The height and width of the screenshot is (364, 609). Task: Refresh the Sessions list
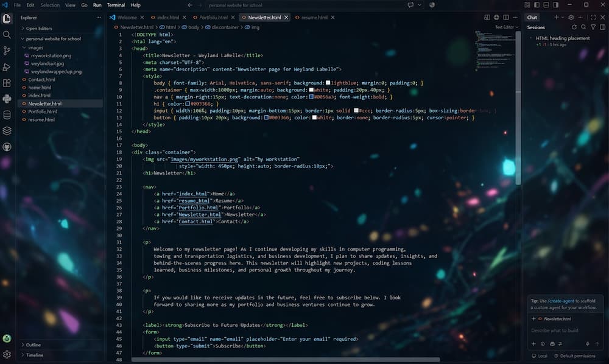(574, 27)
